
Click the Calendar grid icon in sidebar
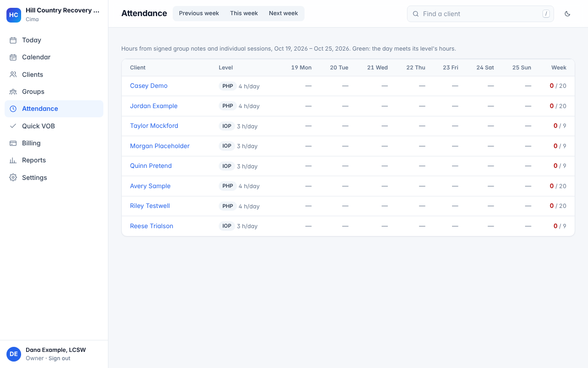[13, 57]
